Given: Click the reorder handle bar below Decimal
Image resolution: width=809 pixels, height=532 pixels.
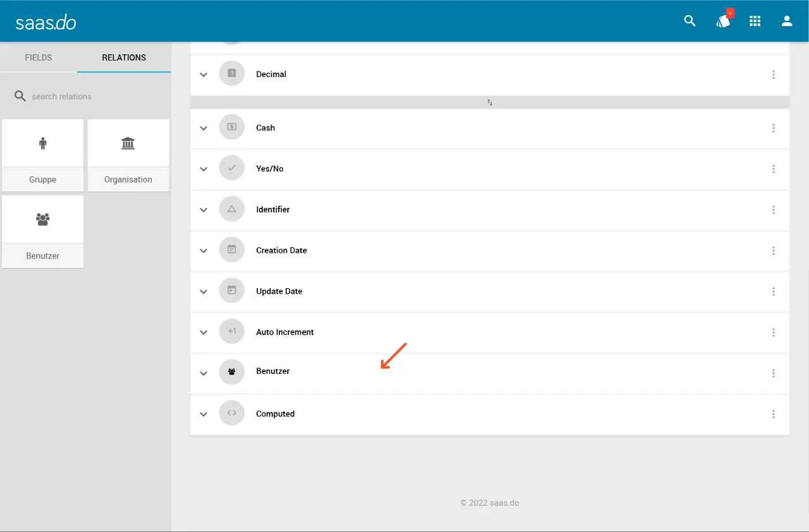Looking at the screenshot, I should [x=490, y=102].
